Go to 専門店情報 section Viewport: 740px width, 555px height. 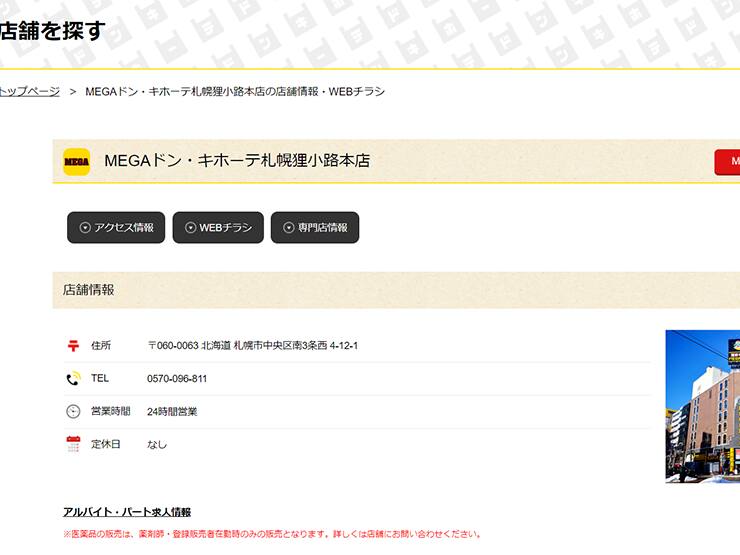tap(314, 227)
